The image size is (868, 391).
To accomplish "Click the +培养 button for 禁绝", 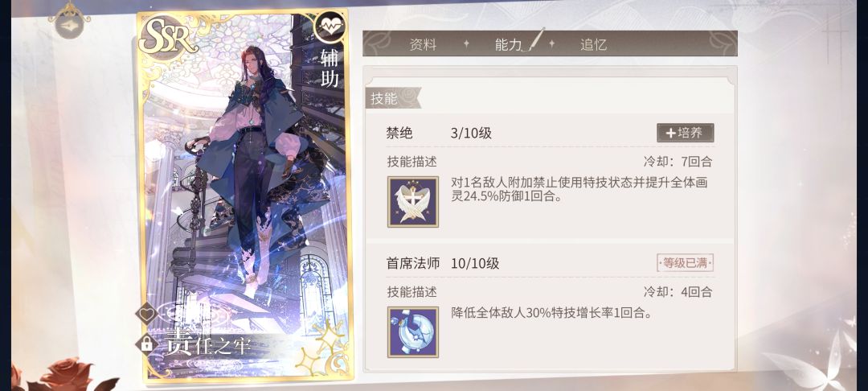I will (x=686, y=133).
